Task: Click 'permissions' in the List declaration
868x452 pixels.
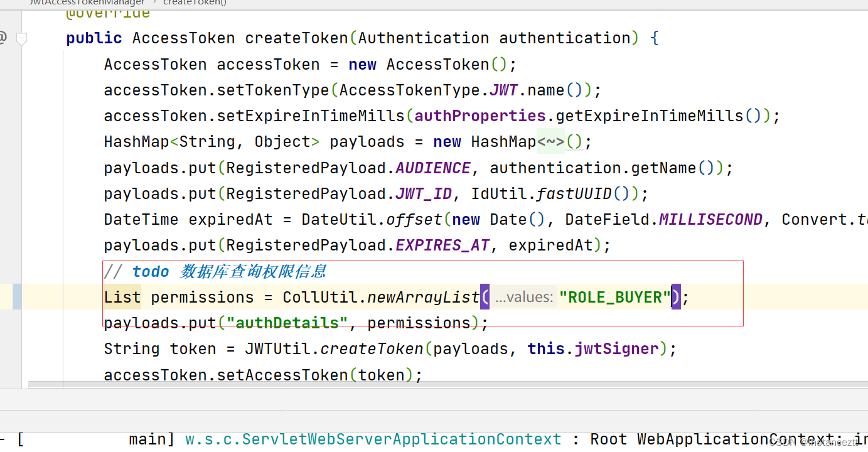Action: tap(203, 297)
